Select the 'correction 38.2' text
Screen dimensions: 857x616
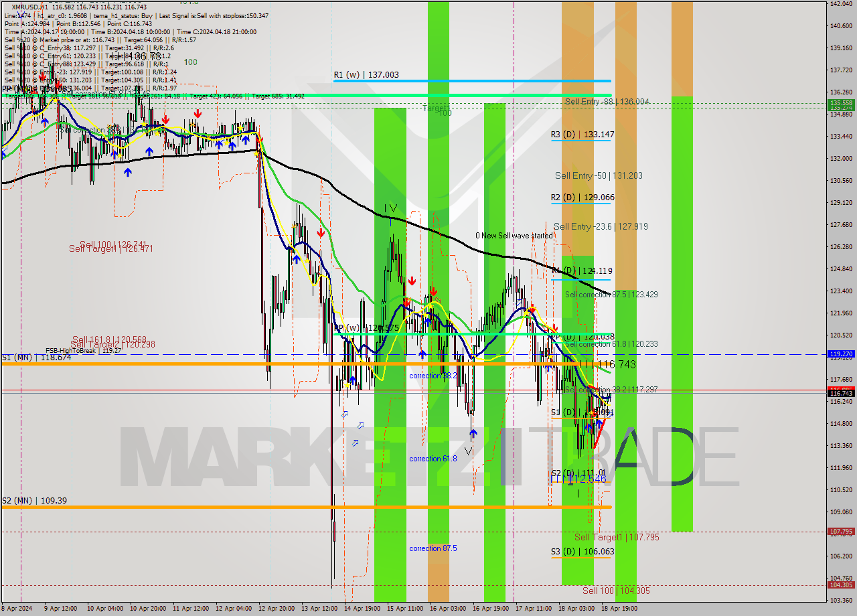pyautogui.click(x=433, y=376)
